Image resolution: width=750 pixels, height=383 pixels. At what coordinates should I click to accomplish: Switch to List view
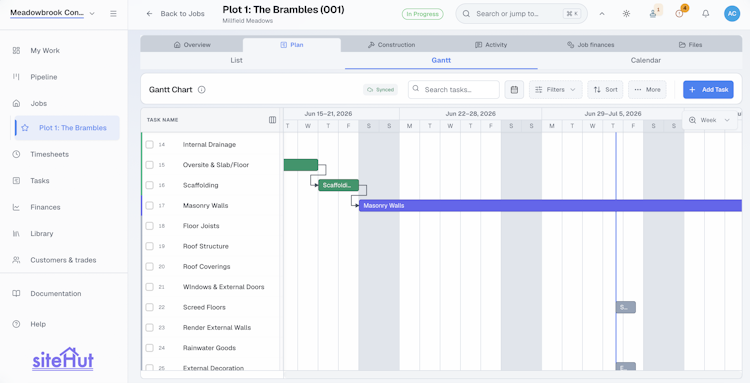click(x=236, y=60)
